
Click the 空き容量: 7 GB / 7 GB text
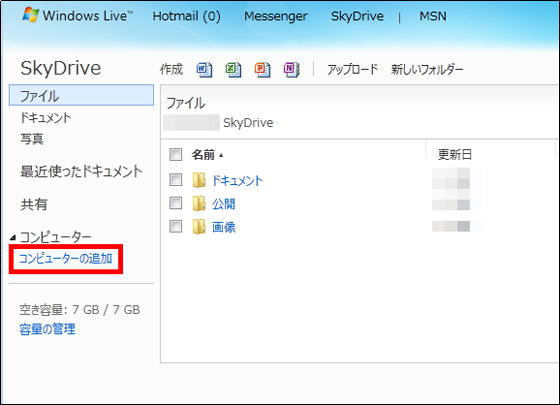[80, 310]
